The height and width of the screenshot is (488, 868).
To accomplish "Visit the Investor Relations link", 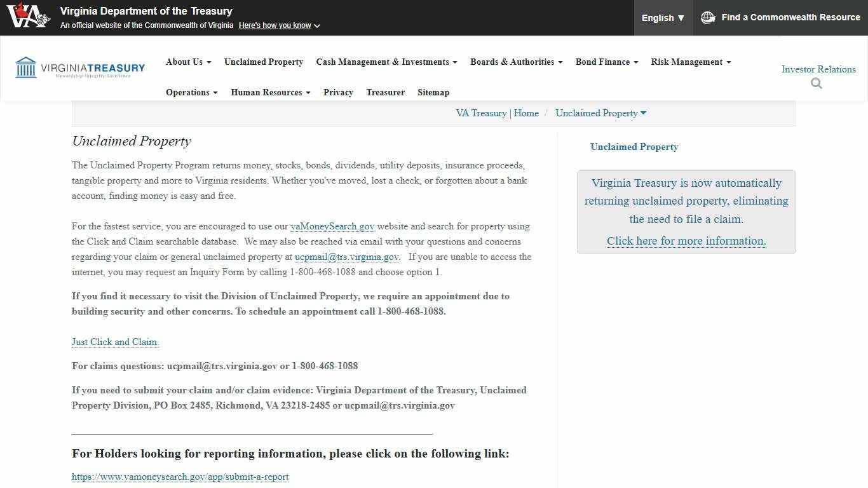I will pos(818,69).
